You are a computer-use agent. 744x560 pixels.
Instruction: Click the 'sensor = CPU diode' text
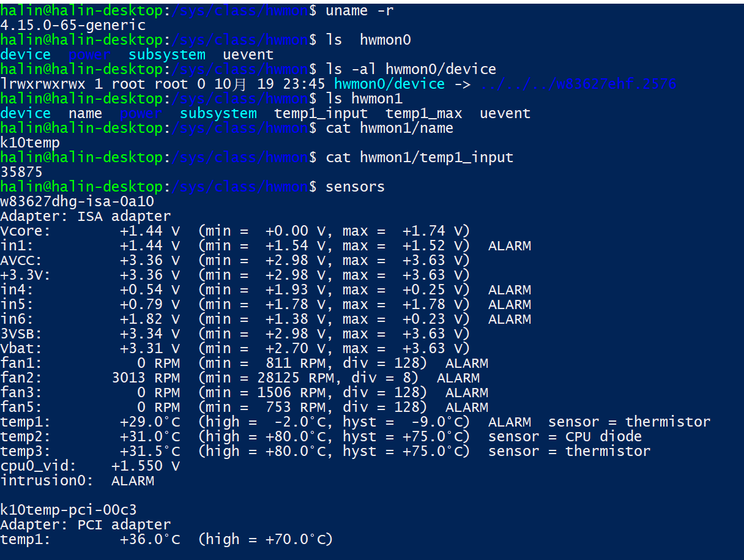(565, 436)
